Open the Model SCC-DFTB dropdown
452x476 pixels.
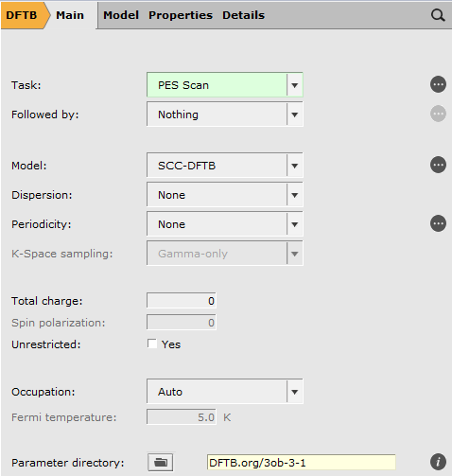coord(225,166)
